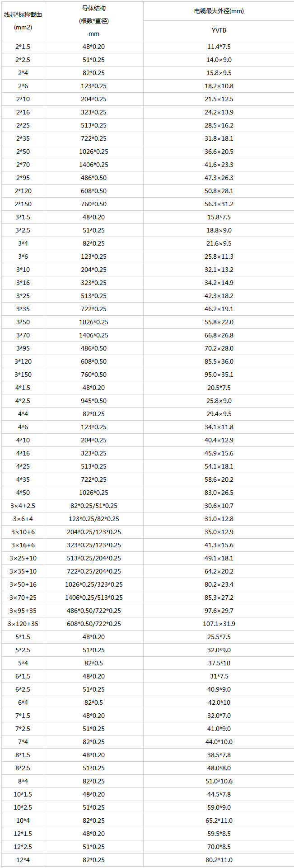Select the 95.0×35.1 outer diameter value

coord(219,375)
